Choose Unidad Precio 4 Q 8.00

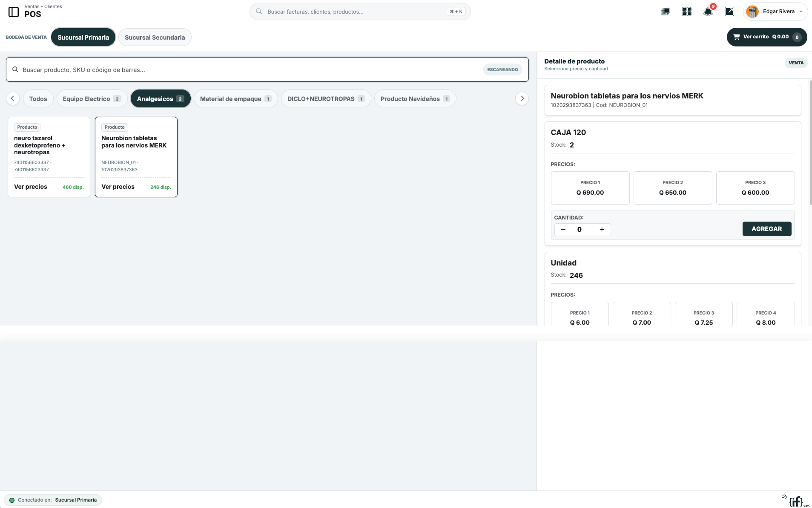click(766, 314)
